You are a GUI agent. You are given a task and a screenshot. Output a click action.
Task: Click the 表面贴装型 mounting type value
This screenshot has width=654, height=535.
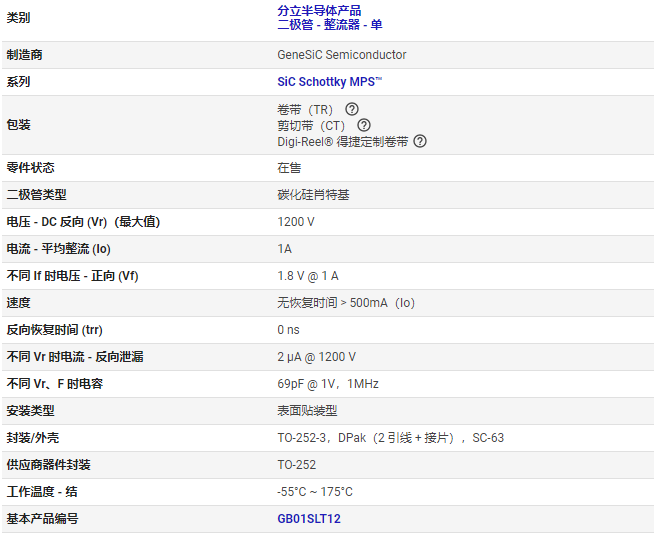(307, 411)
